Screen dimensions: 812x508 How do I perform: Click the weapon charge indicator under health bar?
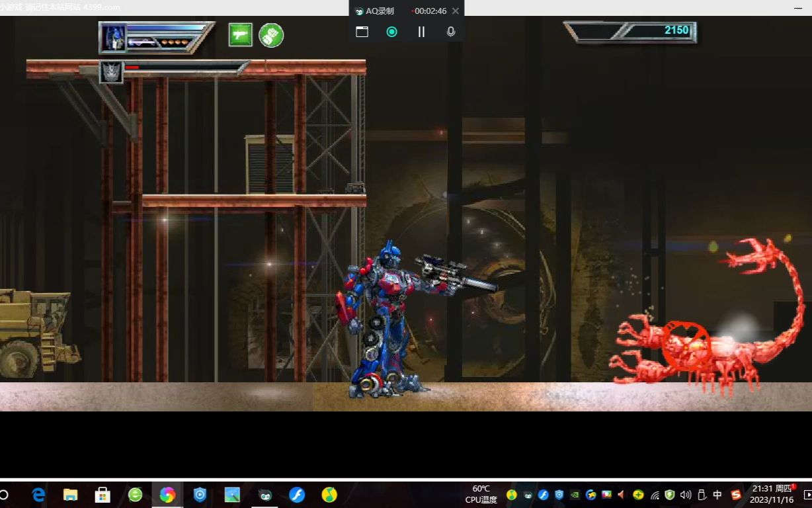(143, 42)
